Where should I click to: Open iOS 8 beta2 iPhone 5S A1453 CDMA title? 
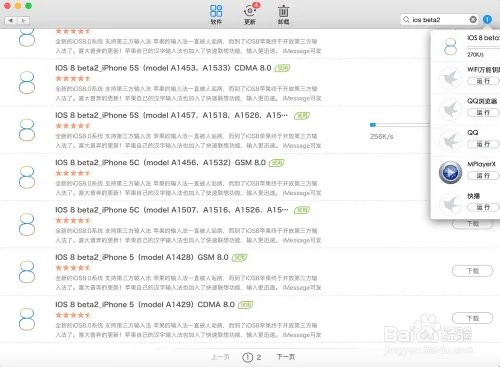click(x=163, y=68)
